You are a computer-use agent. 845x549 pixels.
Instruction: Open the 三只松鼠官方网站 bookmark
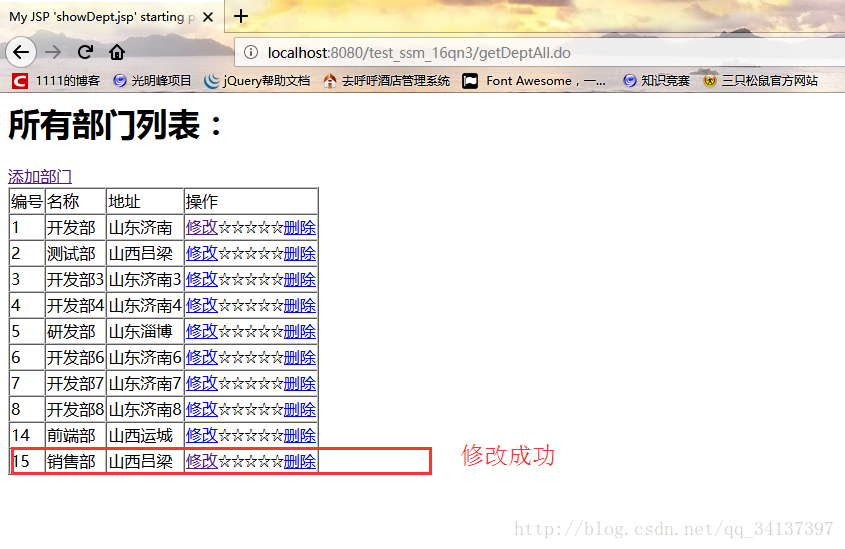[760, 81]
